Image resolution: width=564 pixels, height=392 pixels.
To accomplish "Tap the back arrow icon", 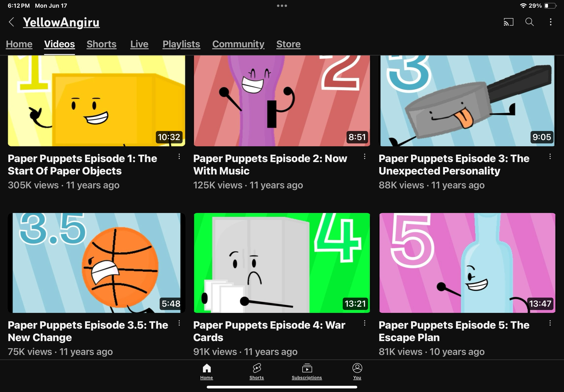I will pos(11,22).
